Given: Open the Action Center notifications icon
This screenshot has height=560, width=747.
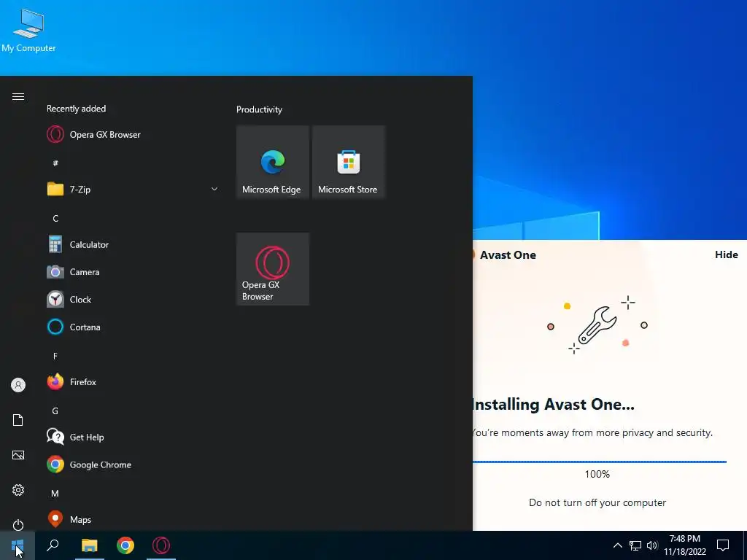Looking at the screenshot, I should (723, 545).
